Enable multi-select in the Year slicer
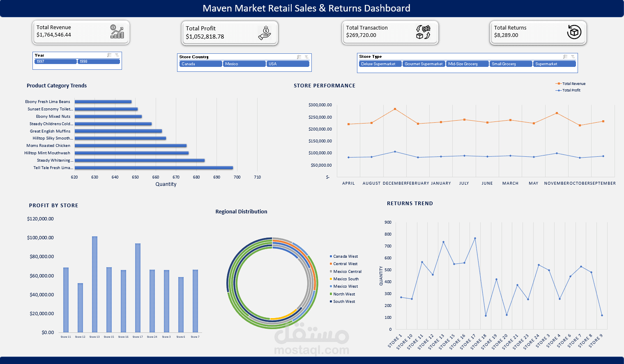The width and height of the screenshot is (624, 364). (x=109, y=55)
